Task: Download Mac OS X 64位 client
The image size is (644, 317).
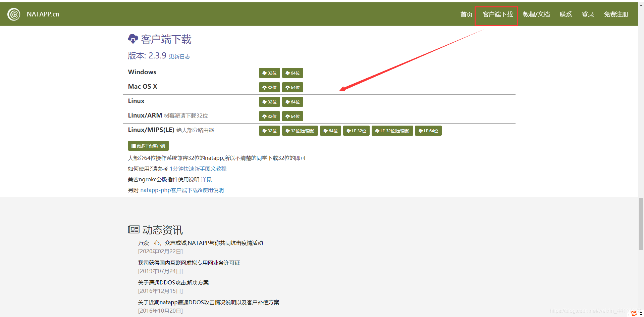Action: (x=292, y=87)
